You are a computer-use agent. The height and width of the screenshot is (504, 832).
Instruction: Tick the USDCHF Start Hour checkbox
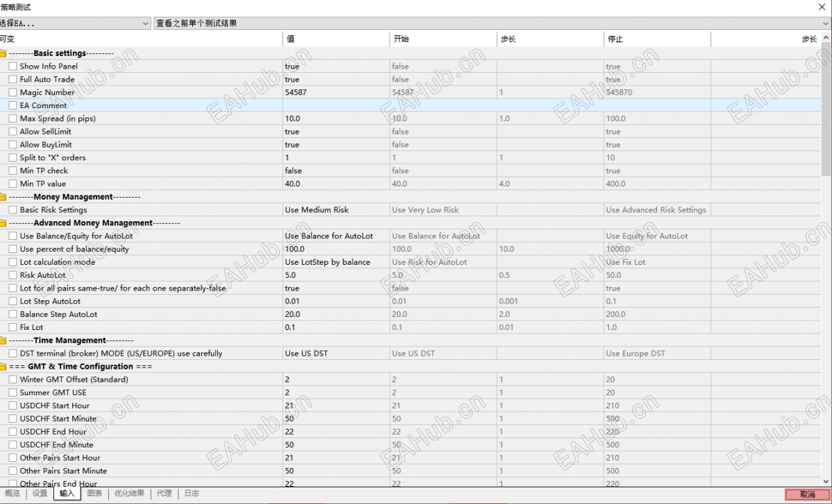point(12,406)
